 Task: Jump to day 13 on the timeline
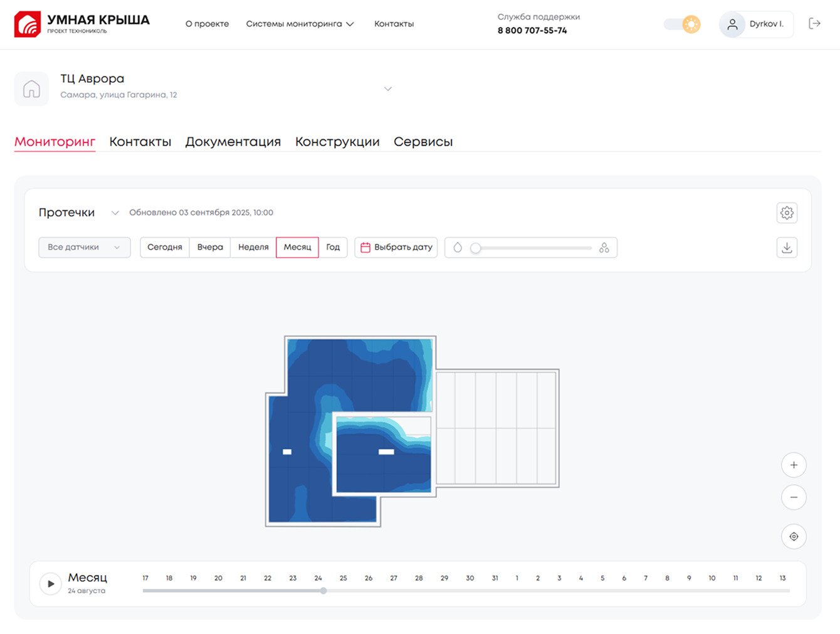(782, 578)
